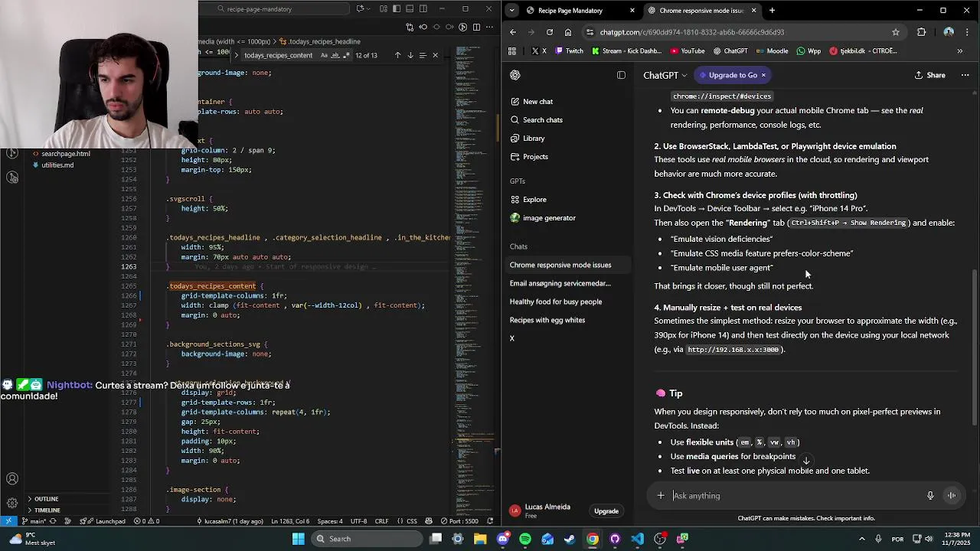Toggle Match Case in VS Code find box
980x551 pixels.
tap(324, 55)
